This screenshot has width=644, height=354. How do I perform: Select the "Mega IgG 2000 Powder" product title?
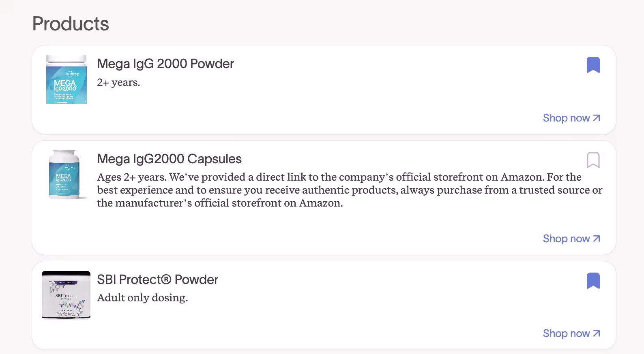tap(165, 64)
